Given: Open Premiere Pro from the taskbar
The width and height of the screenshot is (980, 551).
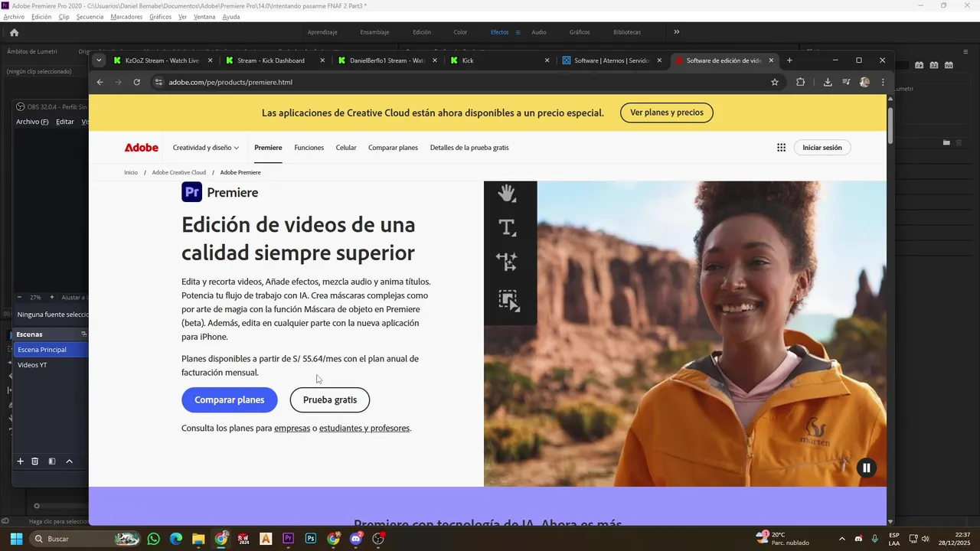Looking at the screenshot, I should (x=288, y=539).
